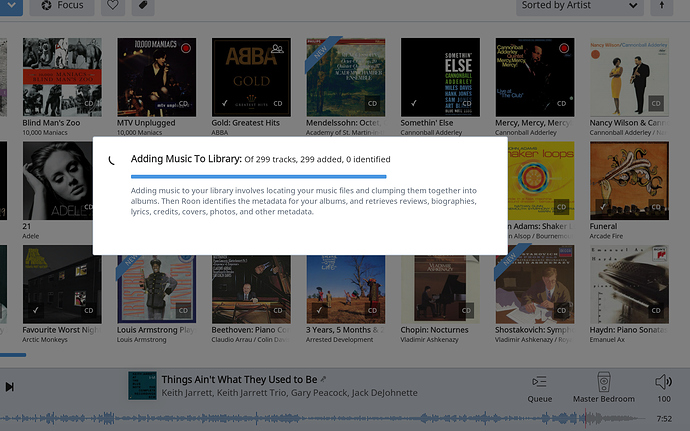Screen dimensions: 690x431
Task: Click the 7:52 track time
Action: pyautogui.click(x=664, y=419)
